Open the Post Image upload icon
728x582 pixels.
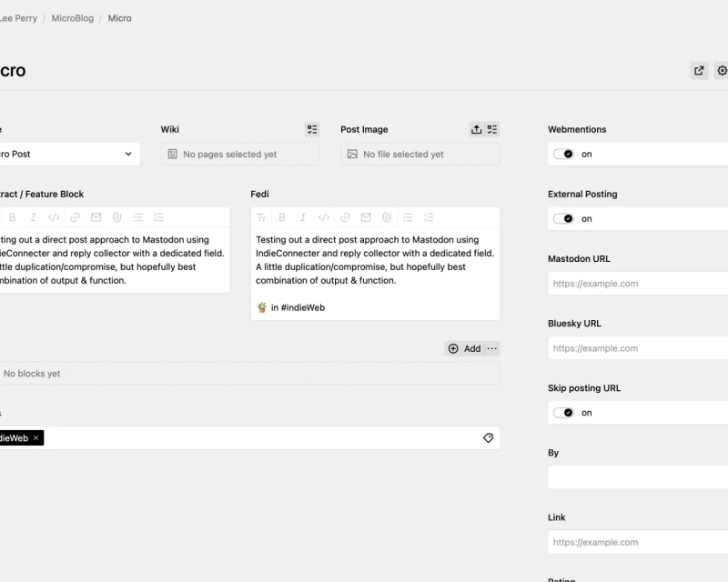(476, 128)
